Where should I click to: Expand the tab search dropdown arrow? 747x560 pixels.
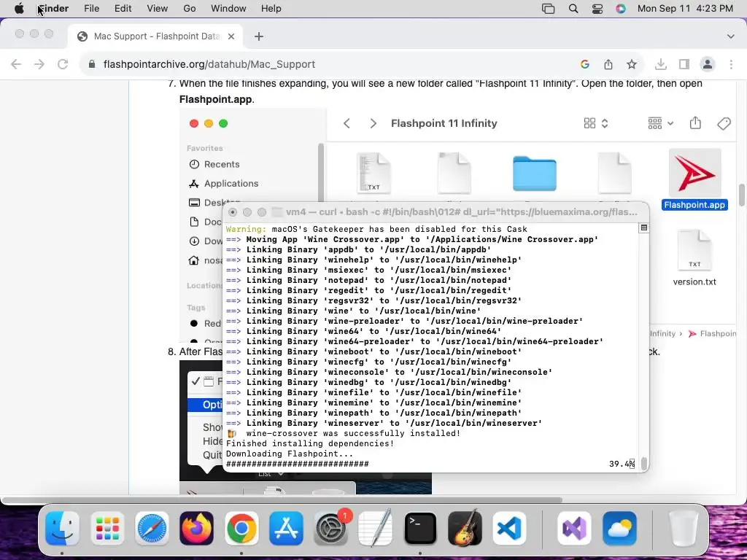(730, 36)
